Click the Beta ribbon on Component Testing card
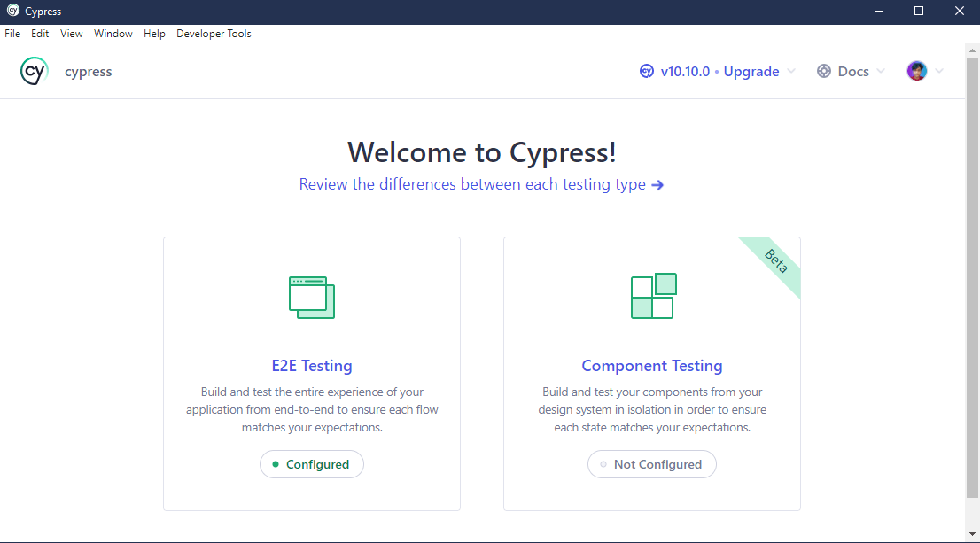Screen dimensions: 980x543 pos(774,262)
